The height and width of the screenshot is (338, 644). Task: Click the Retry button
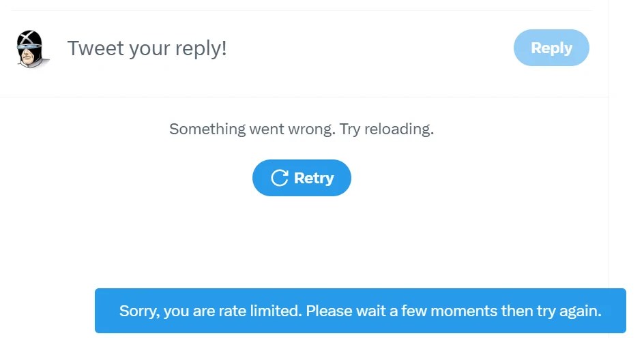tap(302, 178)
